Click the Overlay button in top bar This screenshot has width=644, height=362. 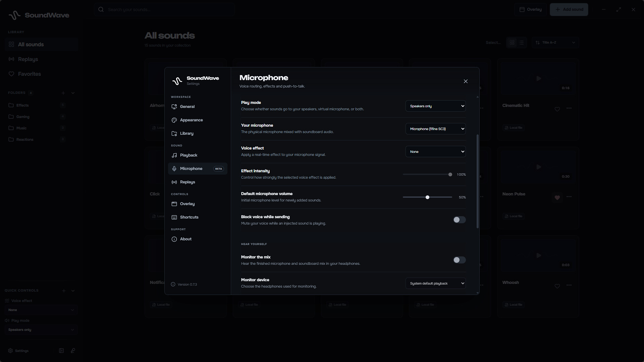(x=530, y=9)
